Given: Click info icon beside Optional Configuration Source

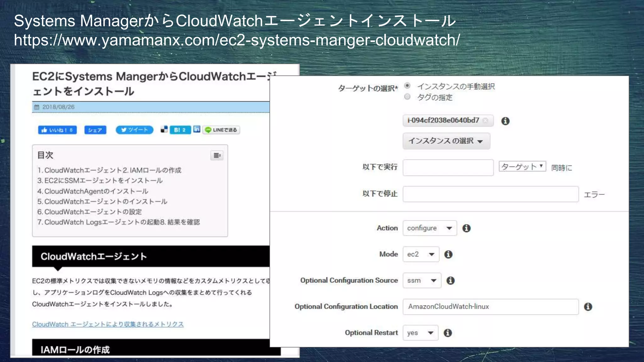Looking at the screenshot, I should coord(451,280).
